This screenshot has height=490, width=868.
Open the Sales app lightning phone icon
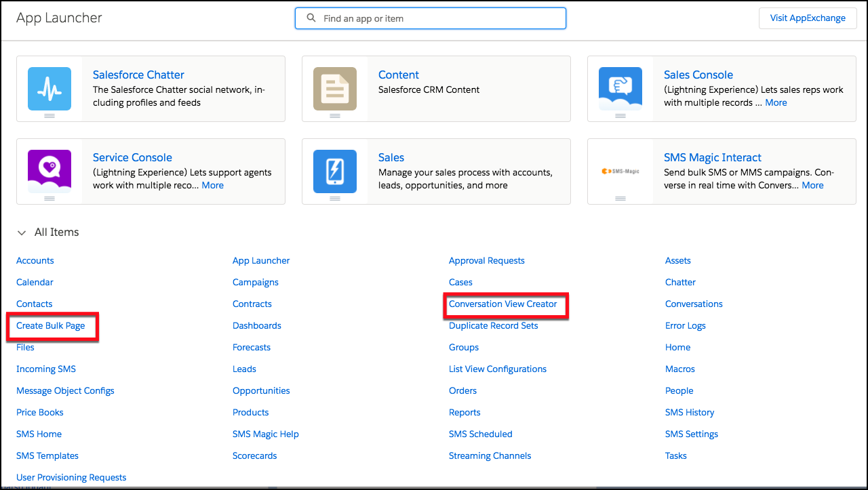(335, 171)
